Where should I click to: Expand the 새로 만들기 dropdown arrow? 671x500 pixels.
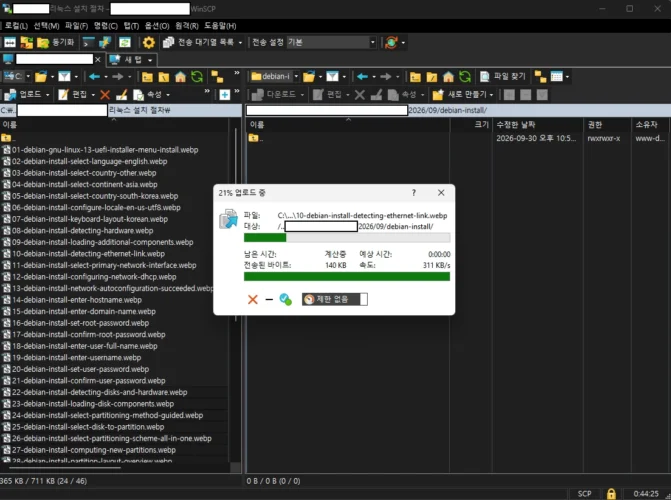click(x=491, y=95)
